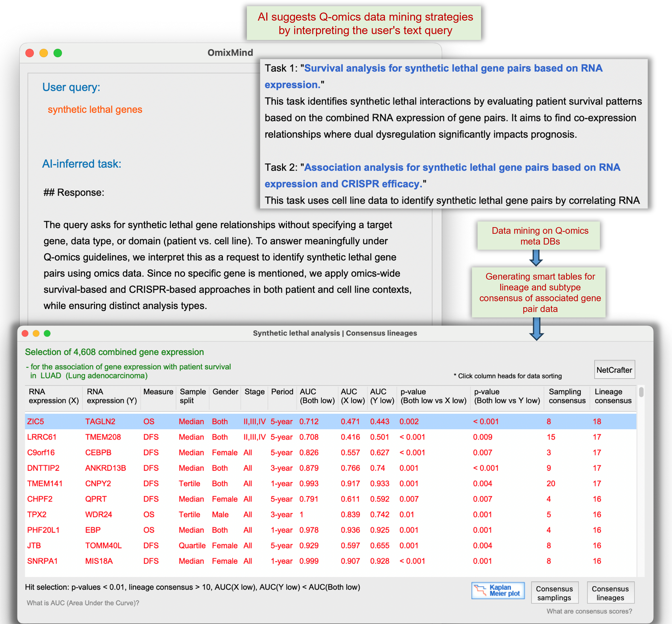Sort by AUC (X low) column
672x624 pixels.
pos(353,396)
